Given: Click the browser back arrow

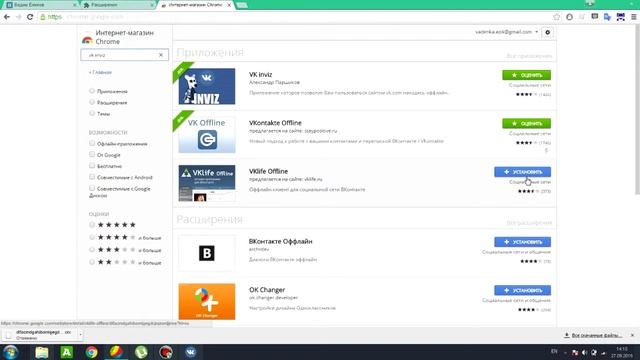Looking at the screenshot, I should (7, 17).
